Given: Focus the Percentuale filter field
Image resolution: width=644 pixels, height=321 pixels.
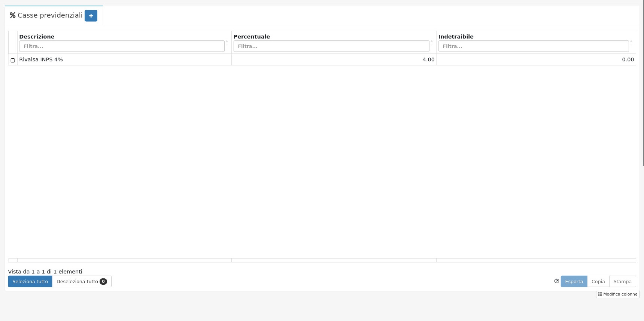Looking at the screenshot, I should coord(331,46).
